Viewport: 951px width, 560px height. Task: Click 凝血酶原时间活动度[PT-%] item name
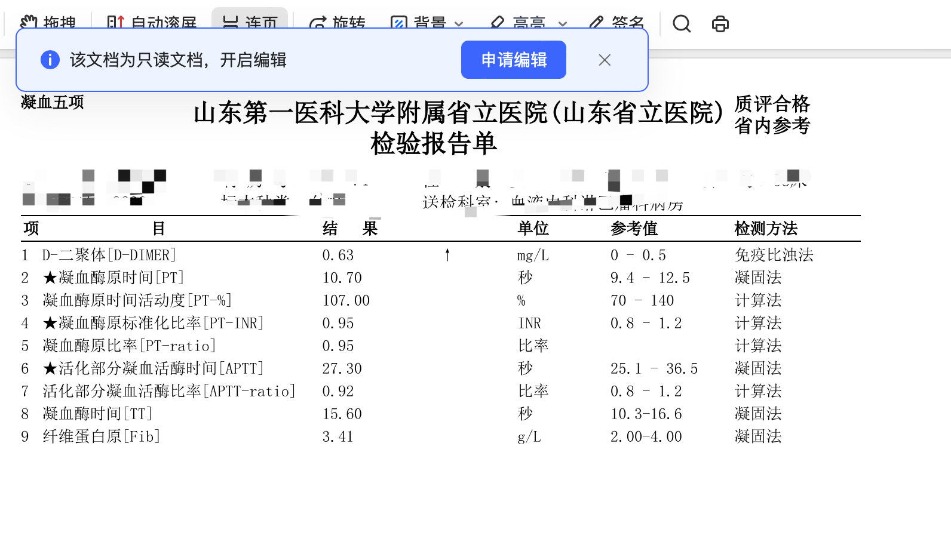tap(137, 300)
